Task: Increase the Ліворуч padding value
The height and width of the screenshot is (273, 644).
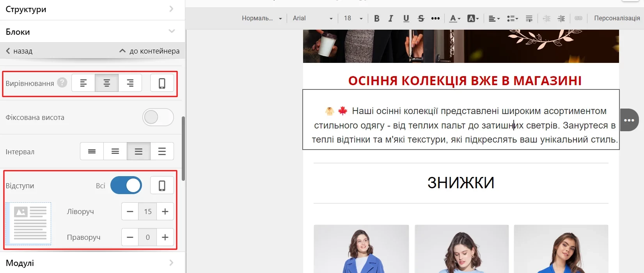Action: click(x=165, y=211)
